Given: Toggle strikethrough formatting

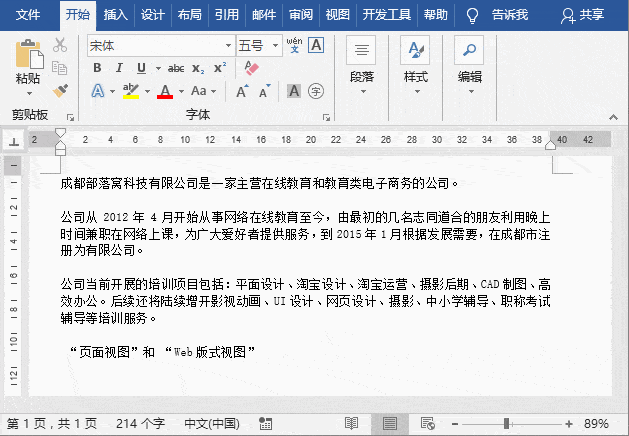Looking at the screenshot, I should [x=176, y=69].
